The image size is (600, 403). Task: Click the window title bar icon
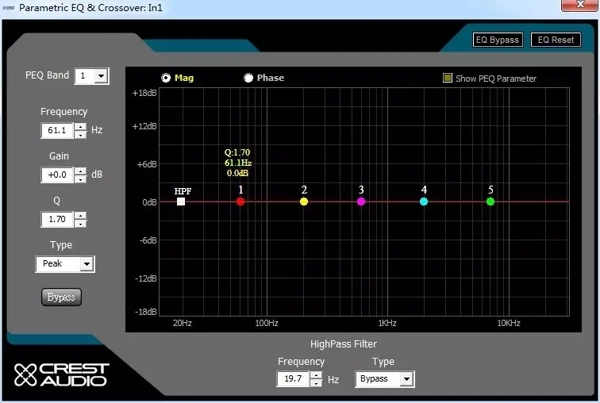pyautogui.click(x=8, y=7)
